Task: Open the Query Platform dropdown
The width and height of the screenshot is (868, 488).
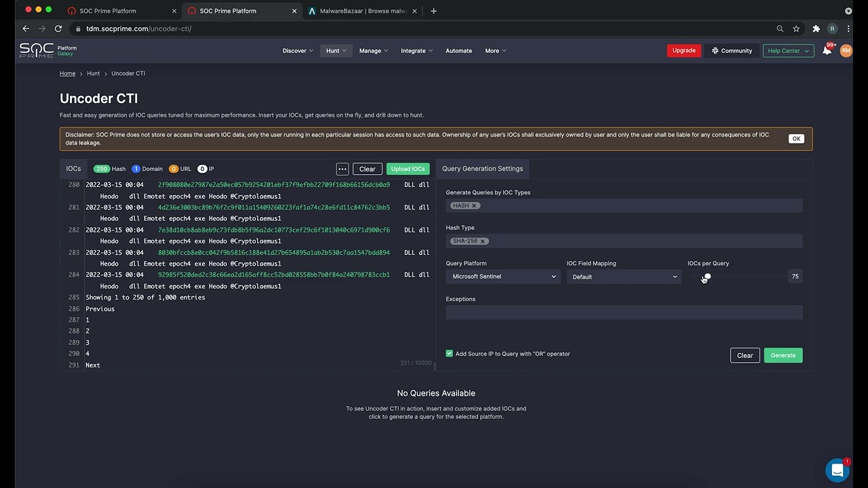Action: click(503, 277)
